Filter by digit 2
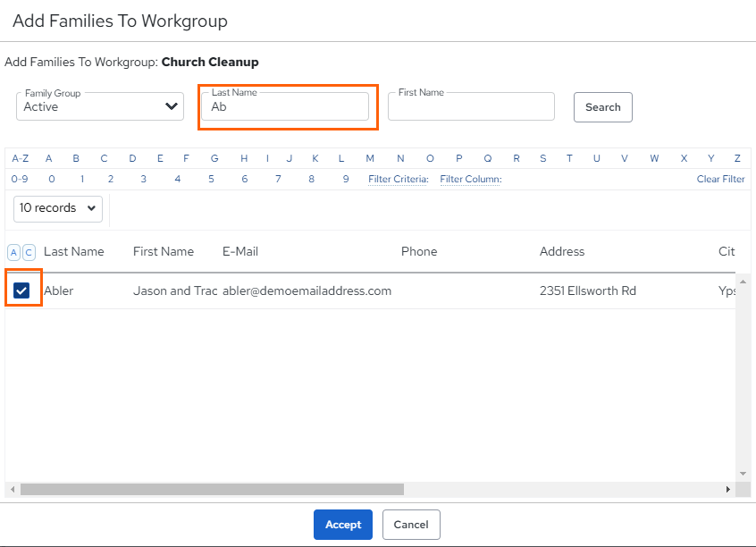The height and width of the screenshot is (547, 756). [x=111, y=179]
